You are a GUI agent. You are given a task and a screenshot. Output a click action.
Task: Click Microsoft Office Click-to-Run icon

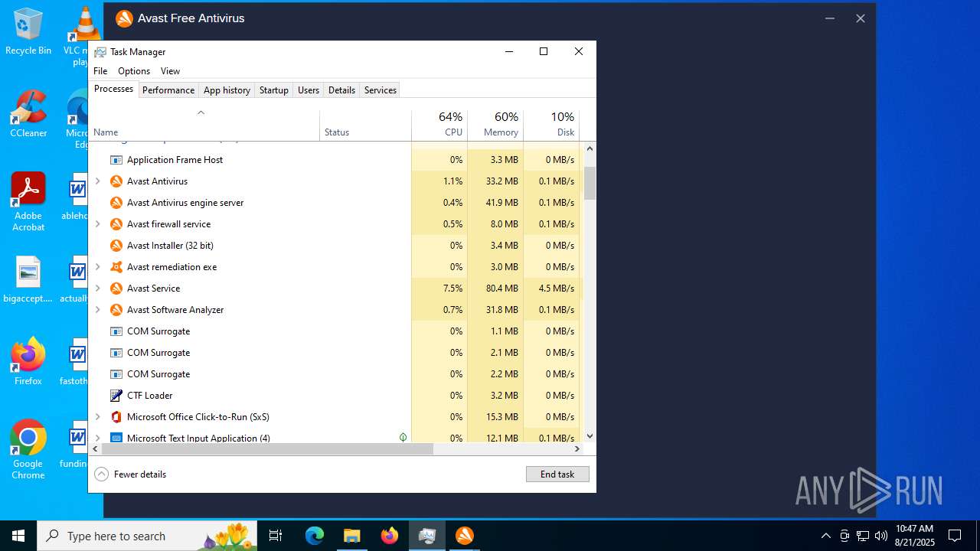116,417
